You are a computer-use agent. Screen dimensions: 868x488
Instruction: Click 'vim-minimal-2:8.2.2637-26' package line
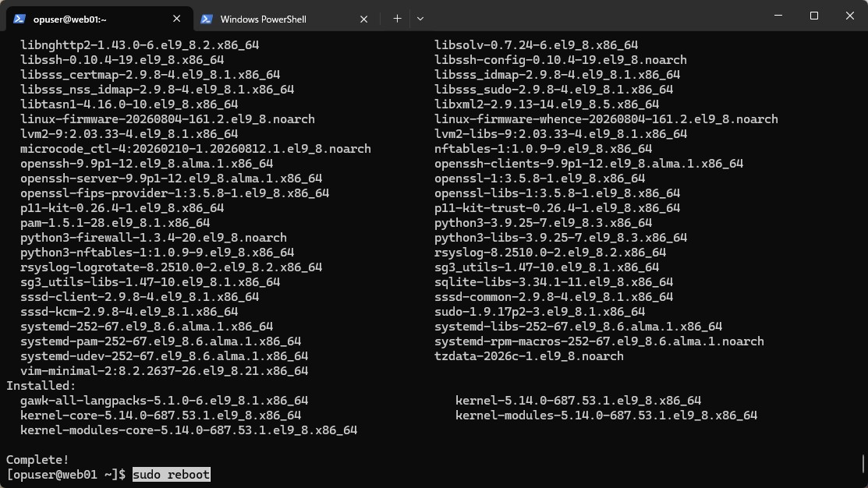click(165, 371)
